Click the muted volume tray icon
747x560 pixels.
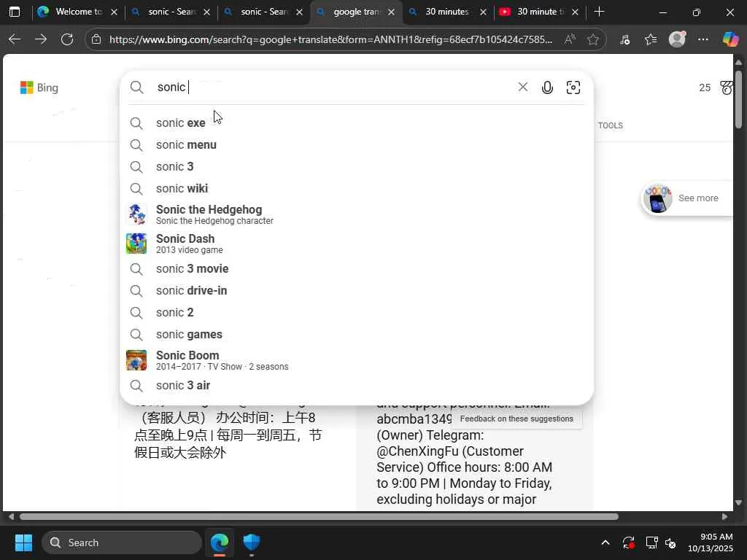(670, 542)
